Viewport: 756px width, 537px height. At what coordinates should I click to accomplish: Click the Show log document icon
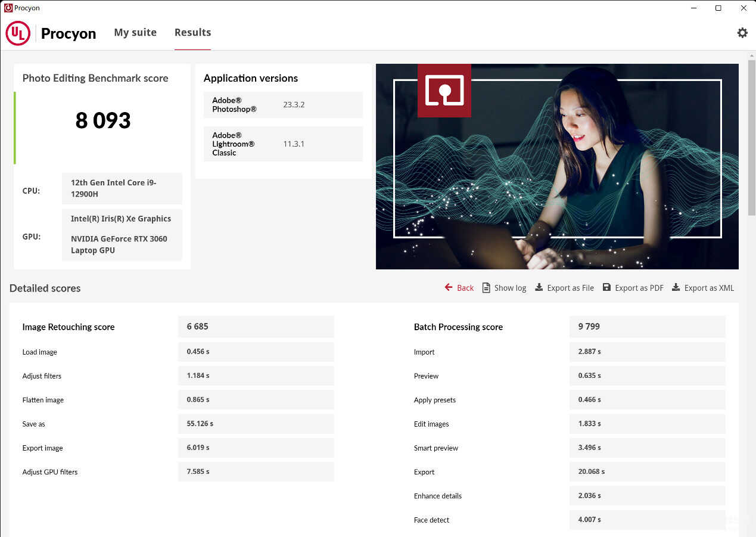[486, 287]
